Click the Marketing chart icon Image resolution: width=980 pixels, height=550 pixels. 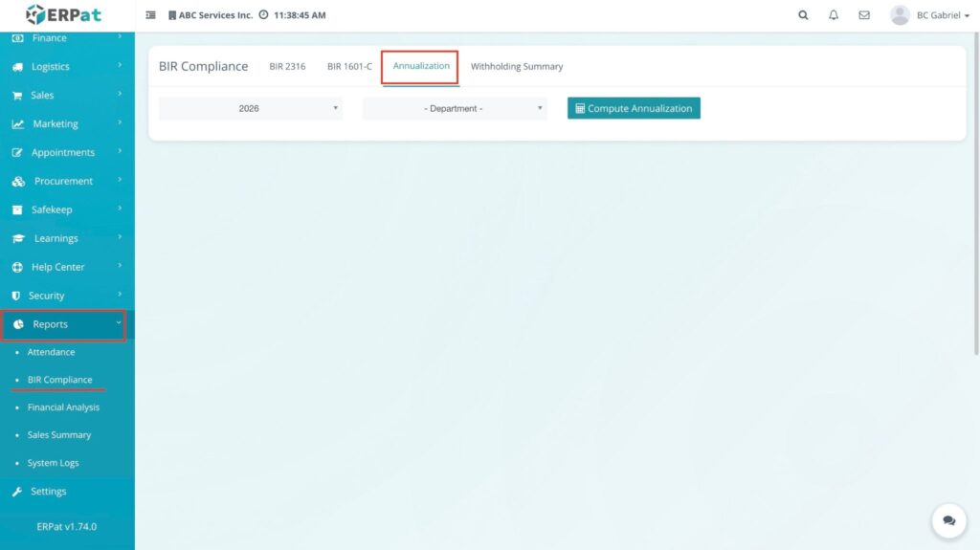17,124
